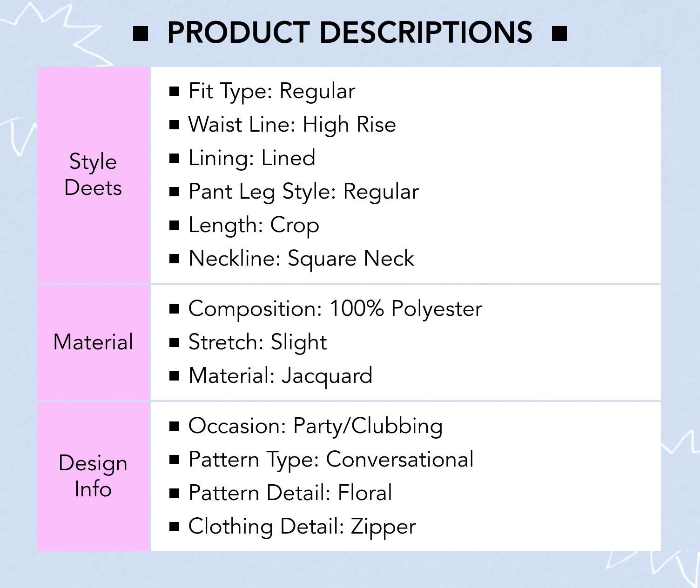Select the bullet before Neckline entry
The height and width of the screenshot is (588, 700).
point(175,259)
